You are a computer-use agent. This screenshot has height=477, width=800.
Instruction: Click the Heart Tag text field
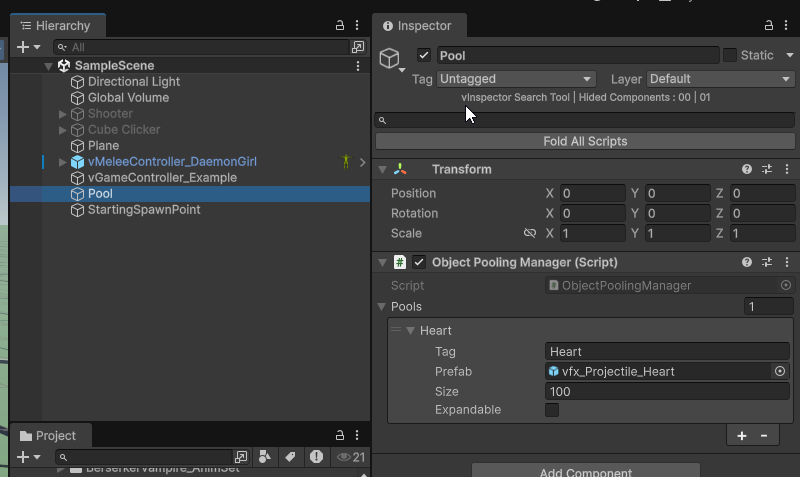click(x=667, y=352)
